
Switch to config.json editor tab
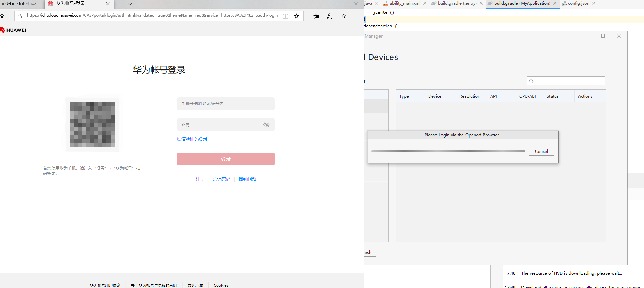click(x=578, y=3)
